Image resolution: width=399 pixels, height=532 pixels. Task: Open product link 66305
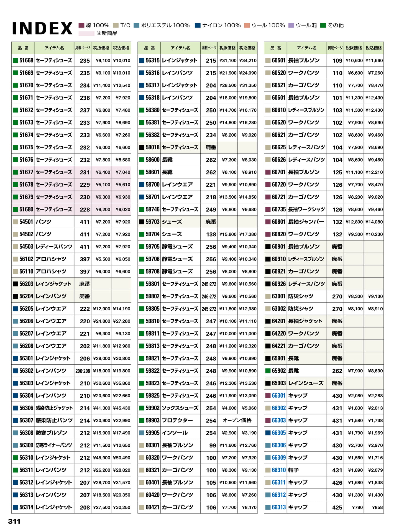(x=278, y=433)
